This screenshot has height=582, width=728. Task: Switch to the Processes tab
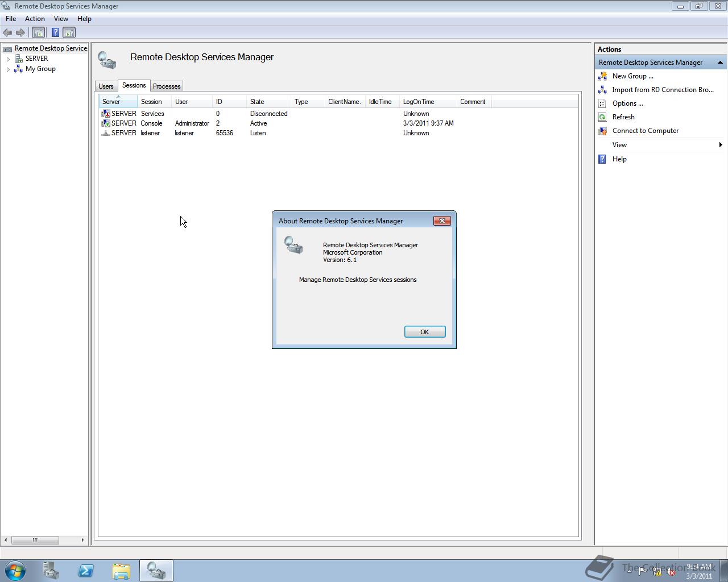[167, 86]
